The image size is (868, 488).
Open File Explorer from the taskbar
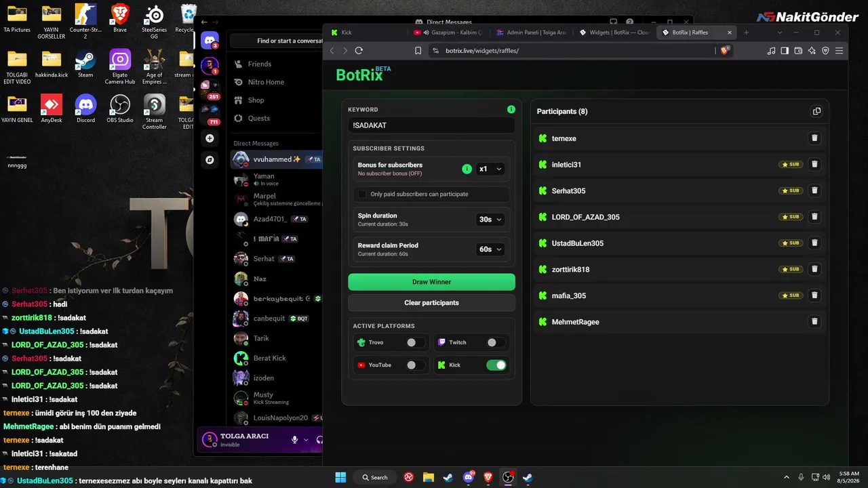[x=429, y=477]
